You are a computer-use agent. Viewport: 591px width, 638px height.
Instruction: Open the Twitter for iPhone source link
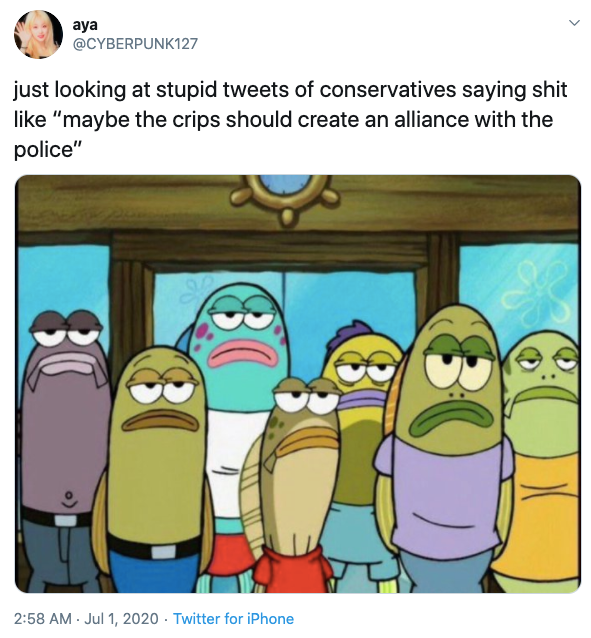[x=234, y=618]
